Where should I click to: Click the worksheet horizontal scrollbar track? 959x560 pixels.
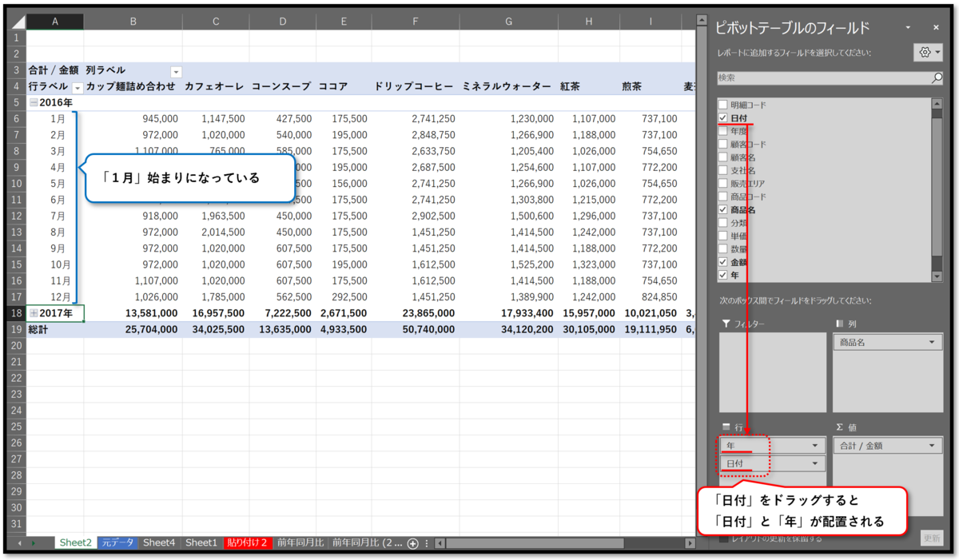click(565, 543)
